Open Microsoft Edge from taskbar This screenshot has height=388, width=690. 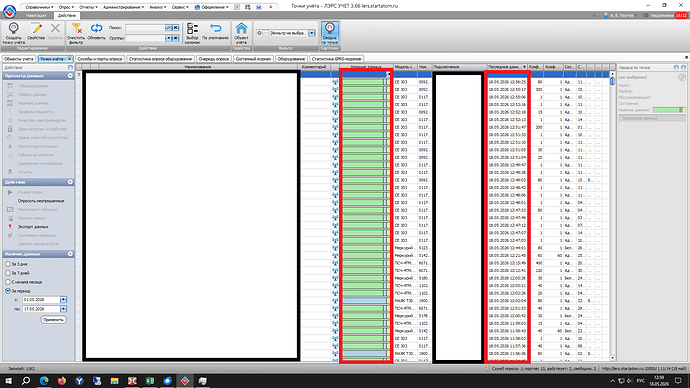click(44, 381)
